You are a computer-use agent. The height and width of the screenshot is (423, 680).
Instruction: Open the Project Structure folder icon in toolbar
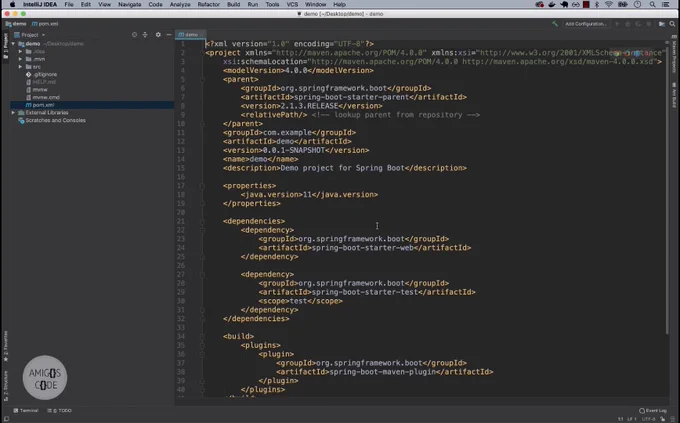coord(662,24)
